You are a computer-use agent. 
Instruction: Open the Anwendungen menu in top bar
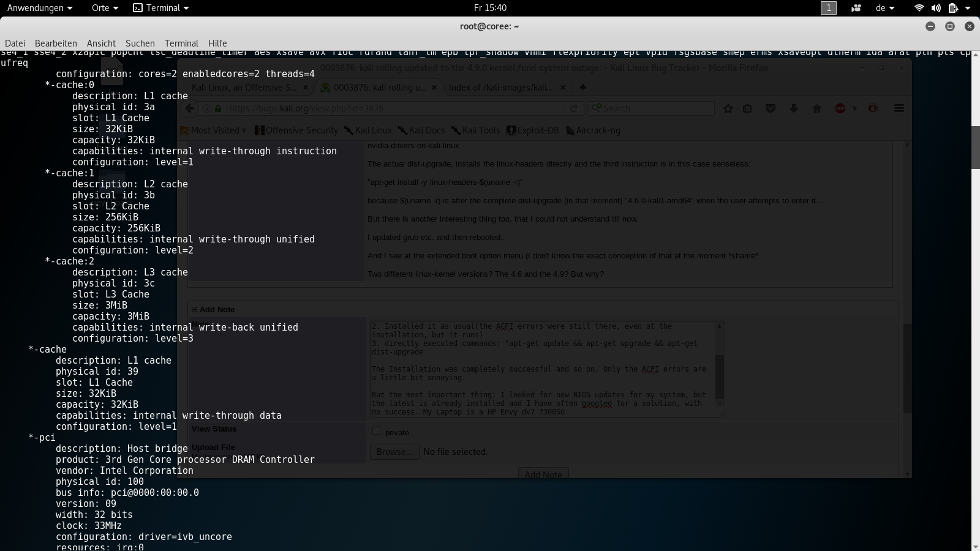point(39,8)
